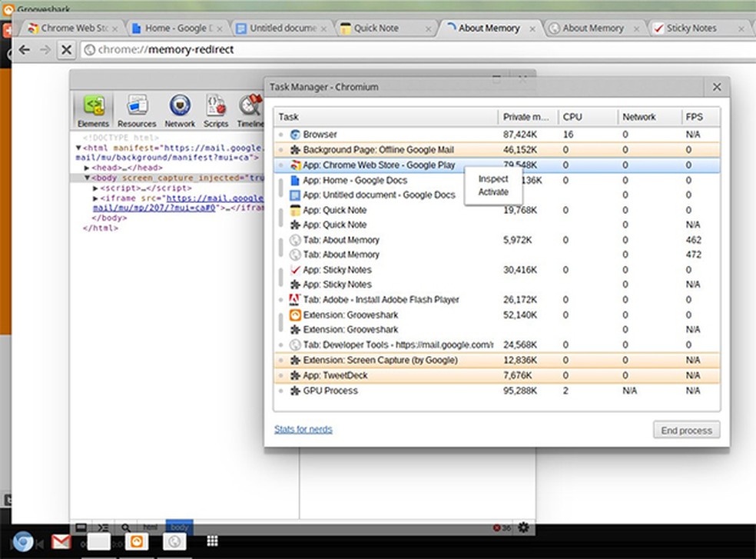This screenshot has height=559, width=756.
Task: Select the GPU Process row
Action: [x=384, y=391]
